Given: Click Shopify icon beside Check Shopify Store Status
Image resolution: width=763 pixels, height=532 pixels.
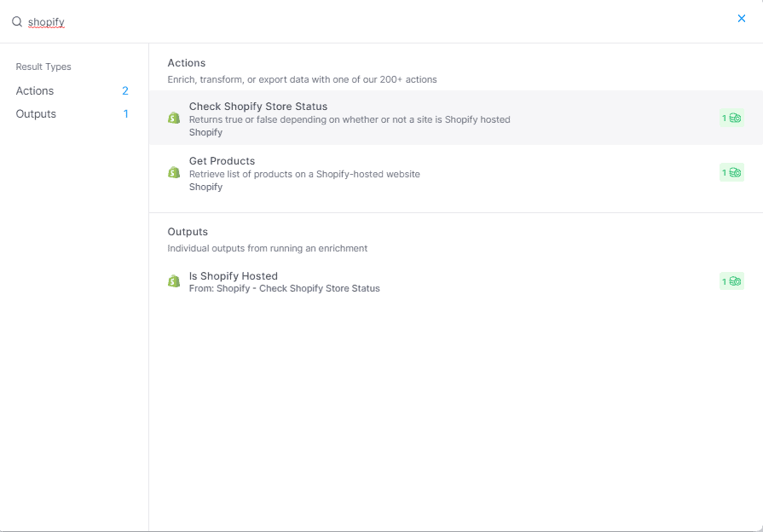Looking at the screenshot, I should click(174, 118).
